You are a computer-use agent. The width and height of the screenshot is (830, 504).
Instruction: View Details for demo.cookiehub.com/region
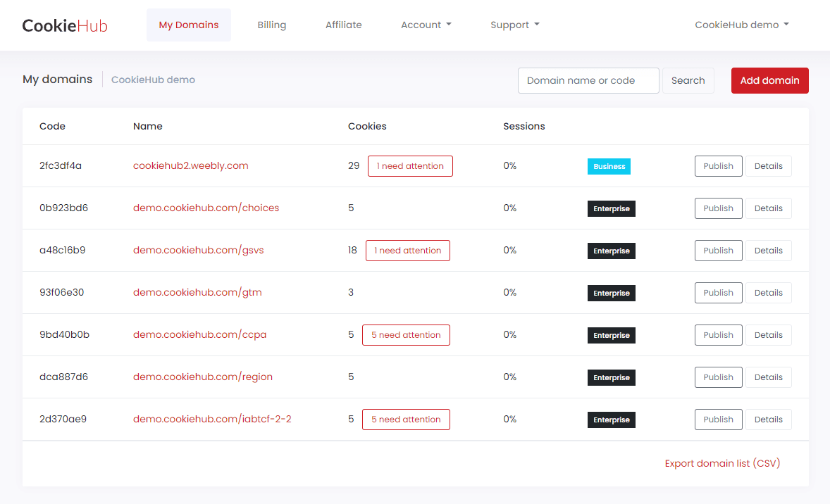pos(768,377)
